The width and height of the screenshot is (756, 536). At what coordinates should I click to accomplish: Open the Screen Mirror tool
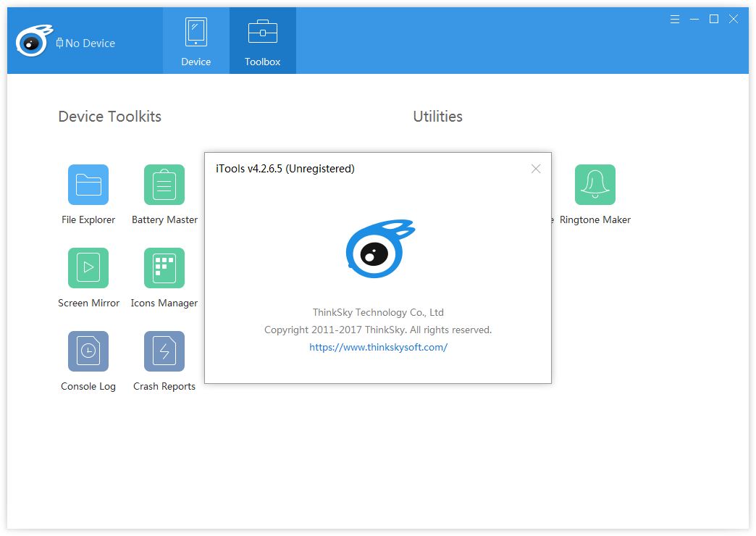pyautogui.click(x=88, y=268)
